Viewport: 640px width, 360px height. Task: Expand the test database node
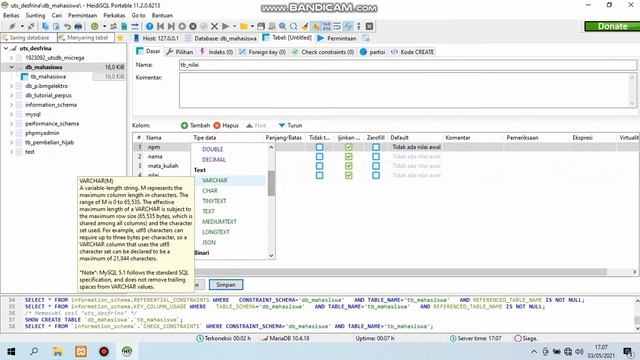click(x=11, y=152)
